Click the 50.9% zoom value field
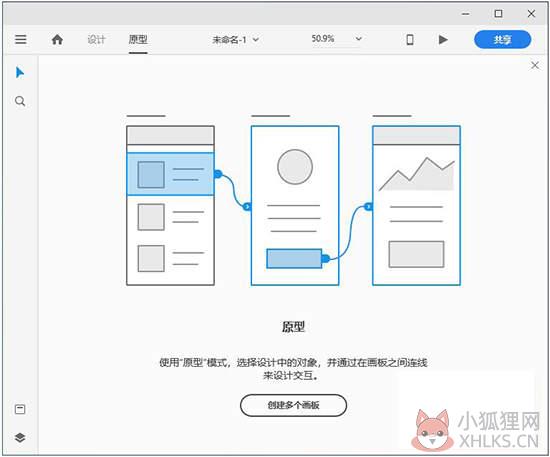Image resolution: width=550 pixels, height=457 pixels. (323, 39)
